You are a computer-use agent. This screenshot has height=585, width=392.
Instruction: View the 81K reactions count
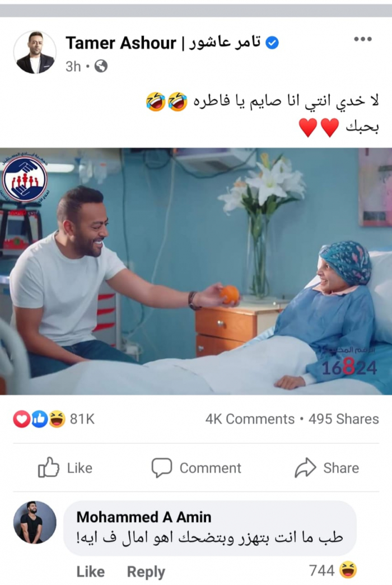(82, 419)
